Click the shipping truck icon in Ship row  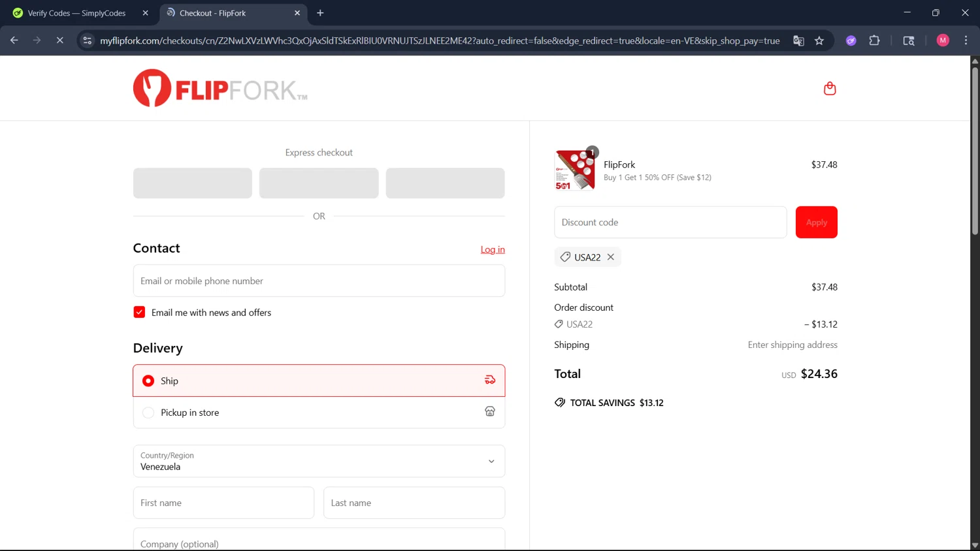click(x=490, y=380)
